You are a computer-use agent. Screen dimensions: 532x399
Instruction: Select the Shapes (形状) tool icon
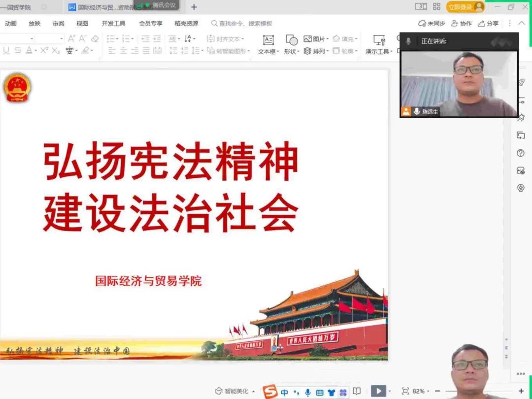(x=292, y=40)
